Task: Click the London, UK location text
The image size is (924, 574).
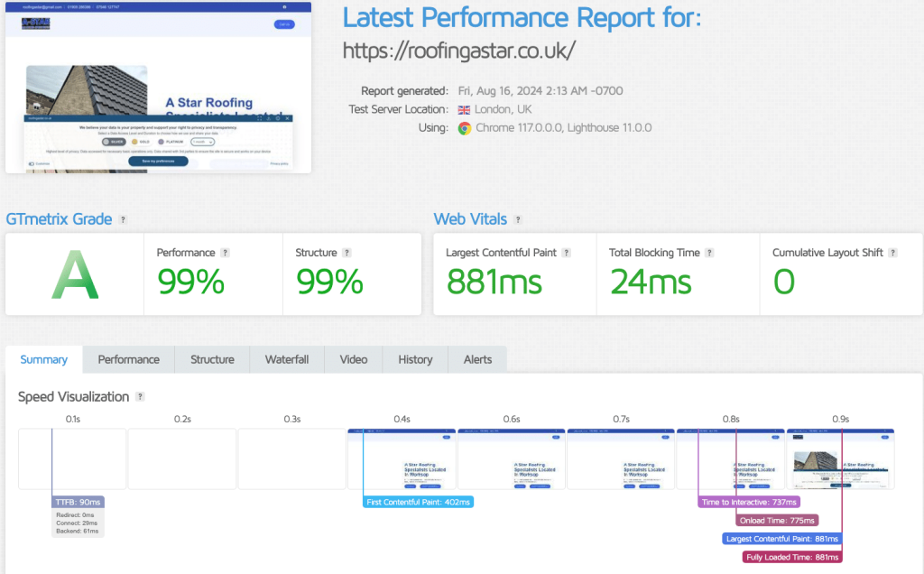Action: tap(504, 109)
